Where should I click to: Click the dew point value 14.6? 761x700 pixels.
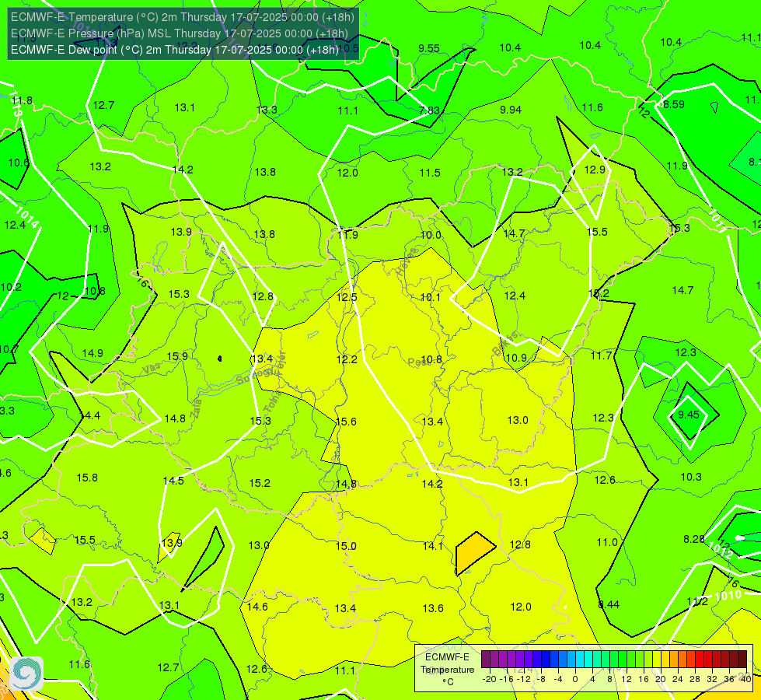[x=258, y=606]
